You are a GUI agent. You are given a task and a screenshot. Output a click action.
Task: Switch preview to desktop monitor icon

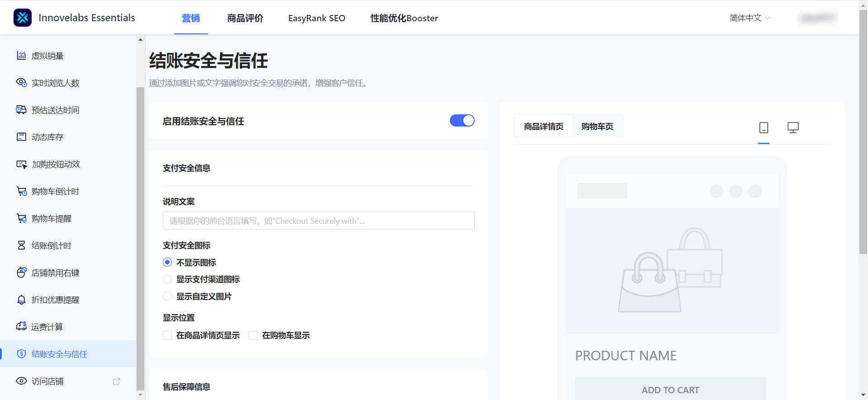[x=793, y=127]
